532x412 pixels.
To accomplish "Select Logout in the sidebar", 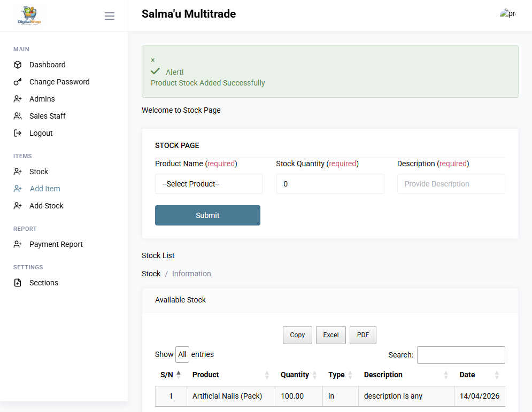I will [x=41, y=133].
